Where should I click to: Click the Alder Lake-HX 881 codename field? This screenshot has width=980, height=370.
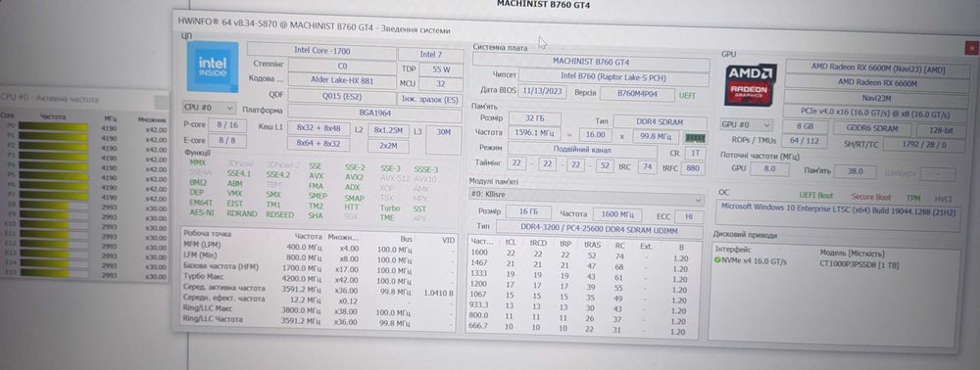(x=342, y=80)
